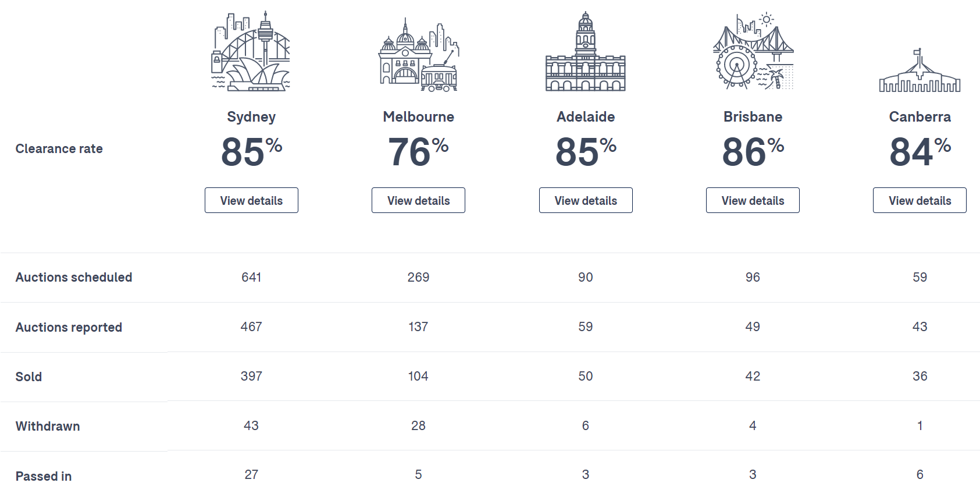This screenshot has width=980, height=497.
Task: Click Brisbane's 86% clearance rate figure
Action: pyautogui.click(x=753, y=151)
